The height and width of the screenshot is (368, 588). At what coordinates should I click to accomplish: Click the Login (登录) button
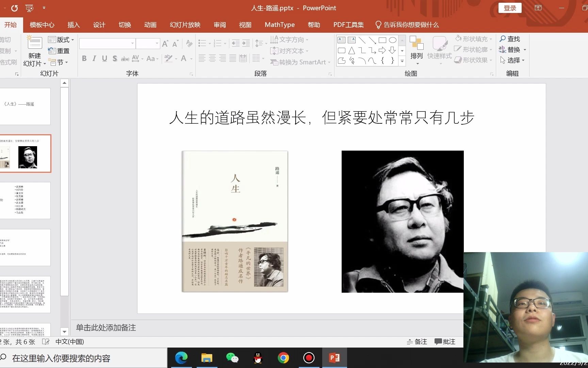(x=510, y=8)
